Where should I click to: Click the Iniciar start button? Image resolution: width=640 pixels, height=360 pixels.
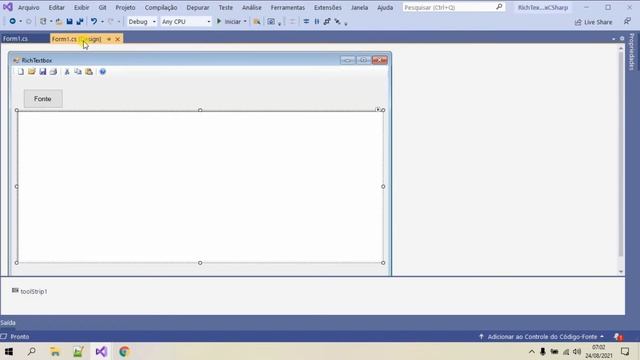pos(229,22)
